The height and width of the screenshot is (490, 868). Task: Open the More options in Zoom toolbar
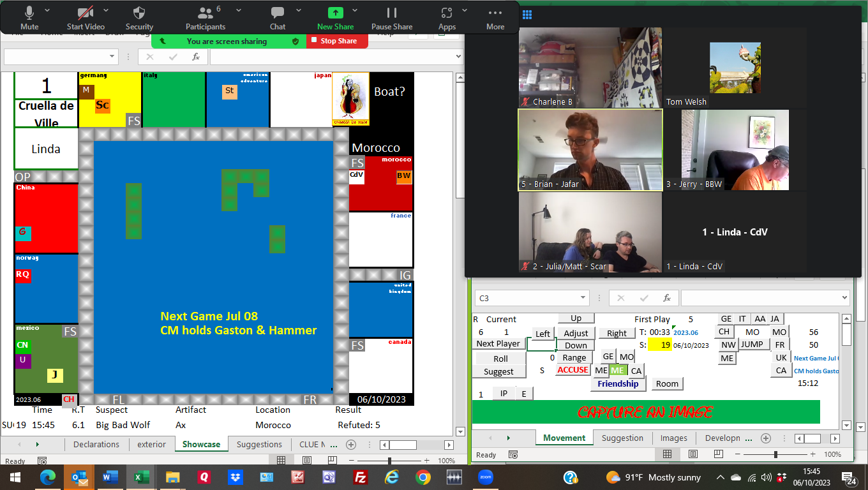495,18
